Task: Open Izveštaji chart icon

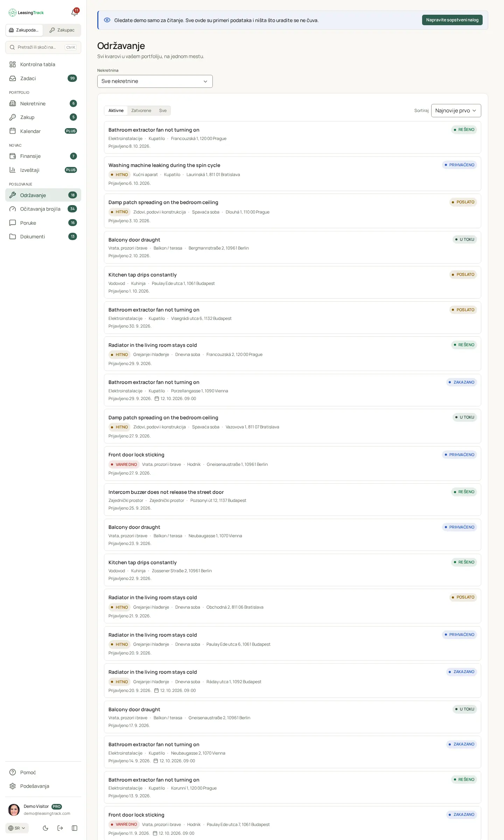Action: 13,170
